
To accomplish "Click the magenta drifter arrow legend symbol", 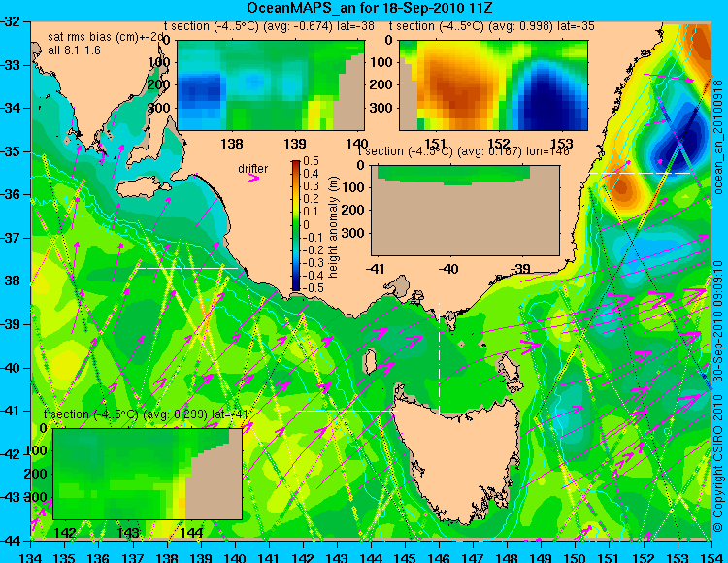I will (x=253, y=179).
